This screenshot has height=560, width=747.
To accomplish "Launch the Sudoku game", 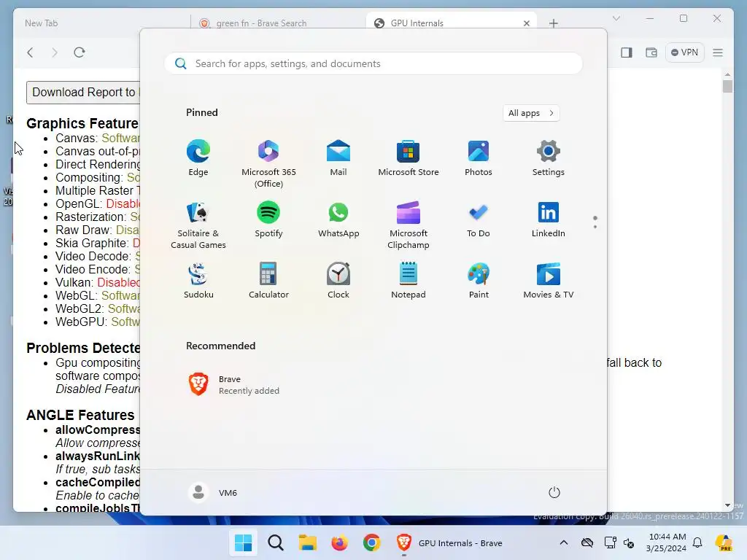I will coord(198,281).
